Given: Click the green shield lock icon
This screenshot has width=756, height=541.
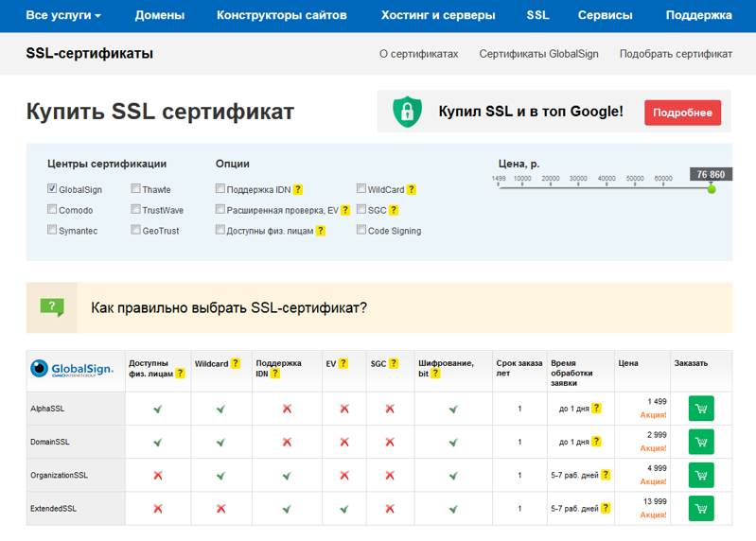Looking at the screenshot, I should [408, 112].
